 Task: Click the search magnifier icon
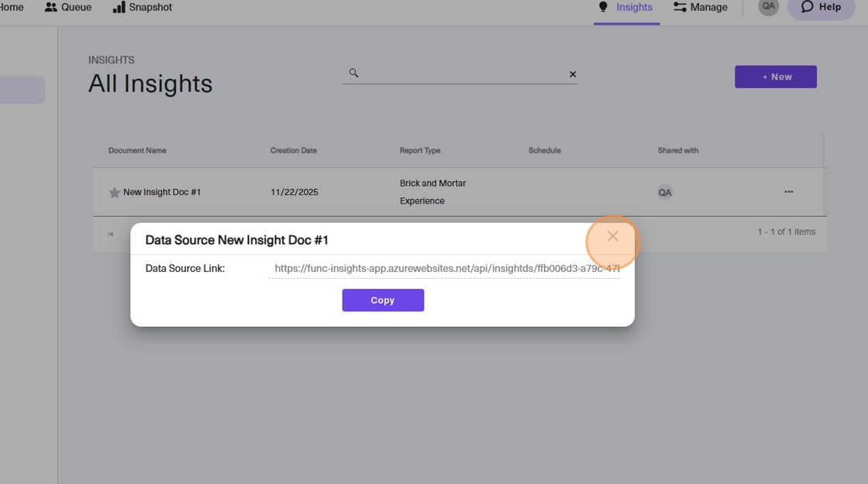point(353,73)
